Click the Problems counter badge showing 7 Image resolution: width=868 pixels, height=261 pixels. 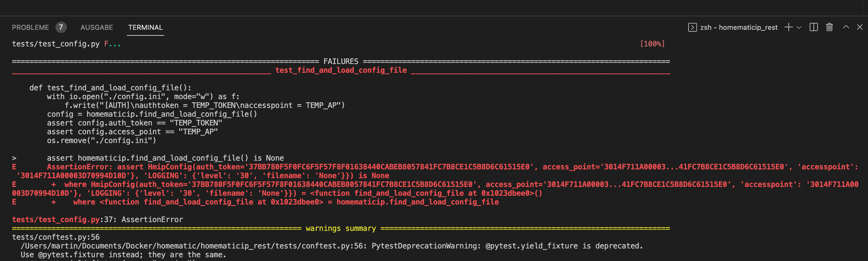[61, 27]
